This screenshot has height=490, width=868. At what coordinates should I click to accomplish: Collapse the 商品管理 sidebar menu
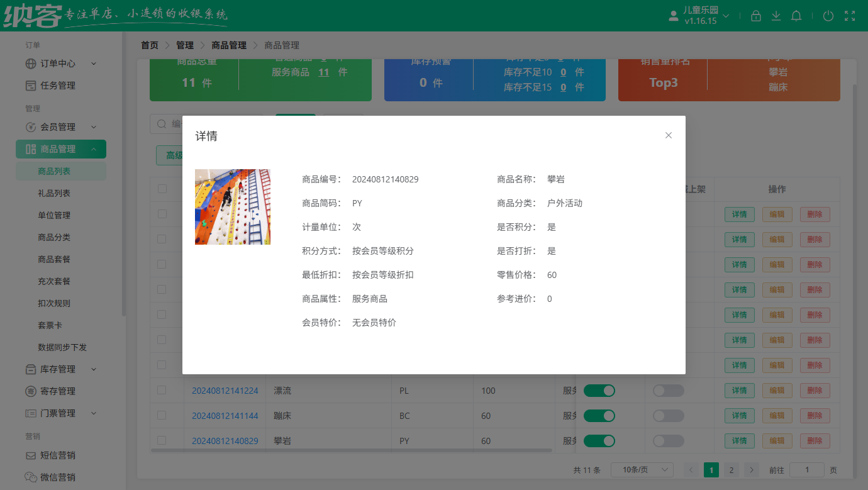61,148
